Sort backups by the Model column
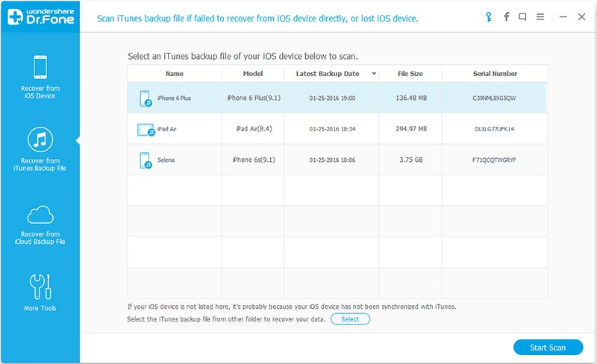The image size is (597, 364). click(253, 74)
